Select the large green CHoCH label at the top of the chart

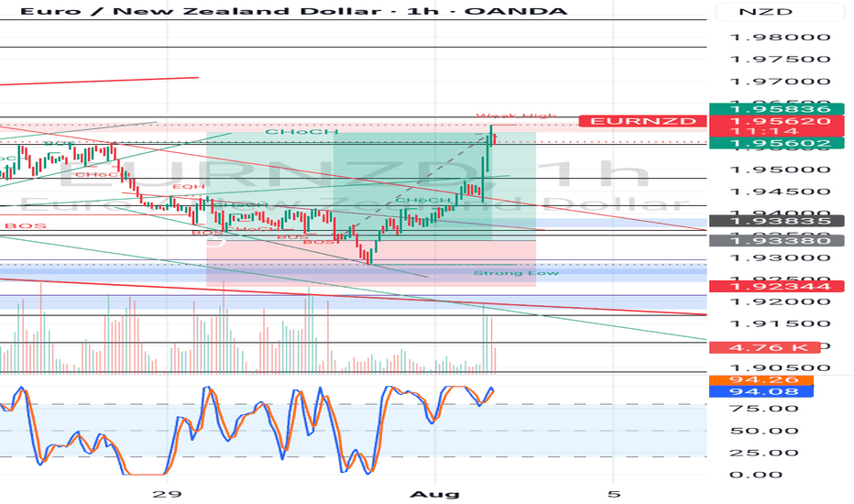point(301,132)
